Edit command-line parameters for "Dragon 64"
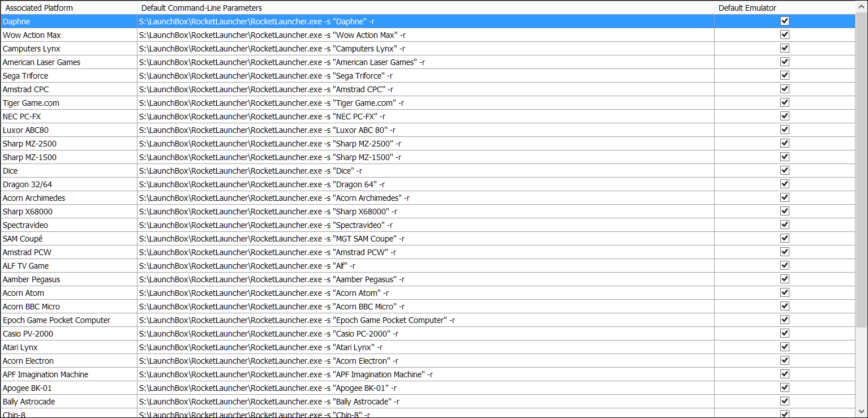The image size is (868, 418). point(426,184)
